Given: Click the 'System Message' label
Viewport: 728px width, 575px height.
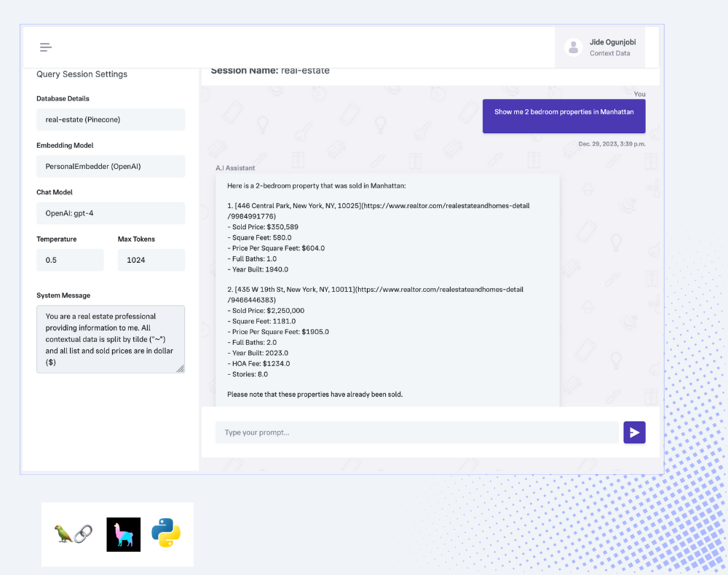Looking at the screenshot, I should pos(63,296).
